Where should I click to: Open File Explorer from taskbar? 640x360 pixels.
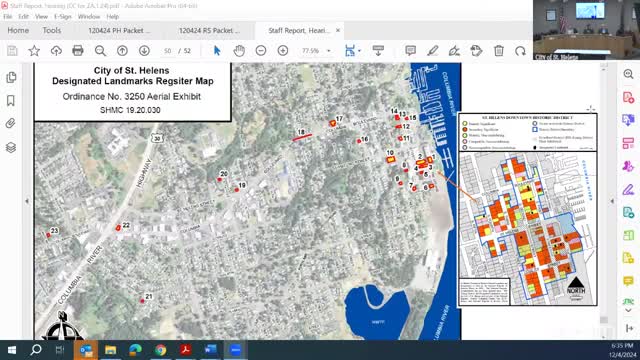[x=111, y=350]
